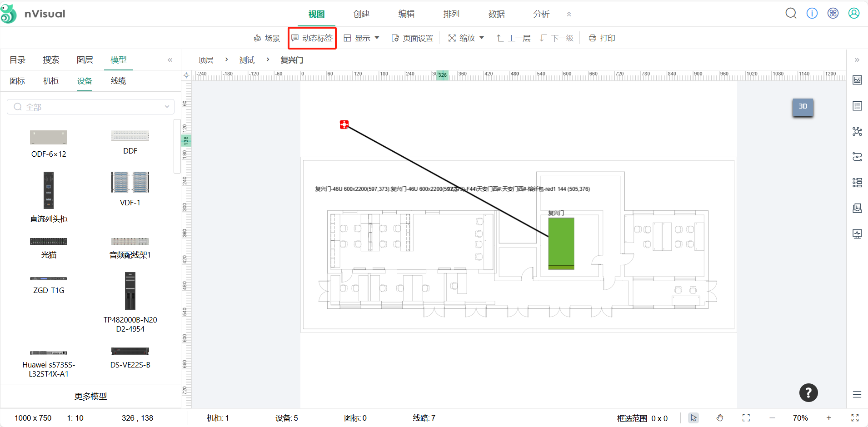This screenshot has height=427, width=868.
Task: Click the 顶层 breadcrumb link
Action: tap(205, 60)
